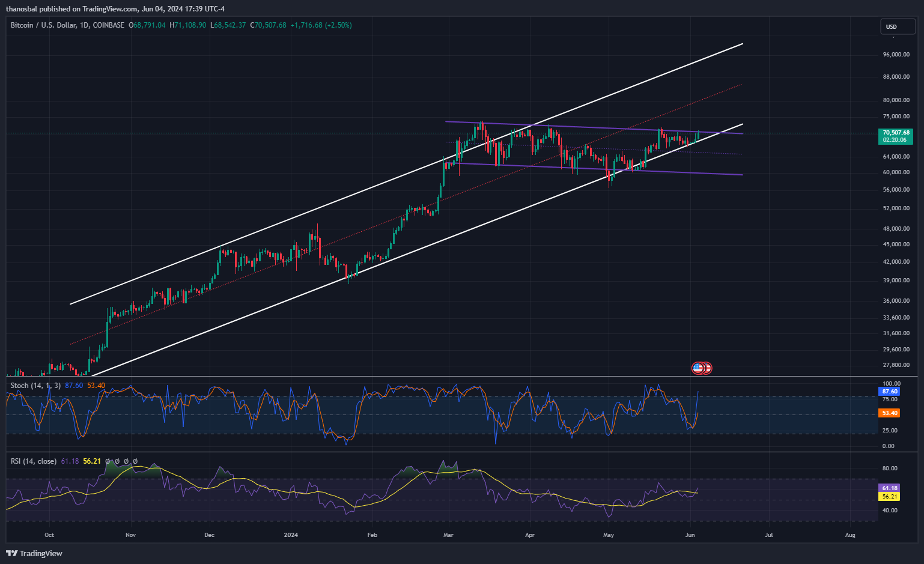
Task: Click the low price value 68,542.37
Action: click(230, 25)
